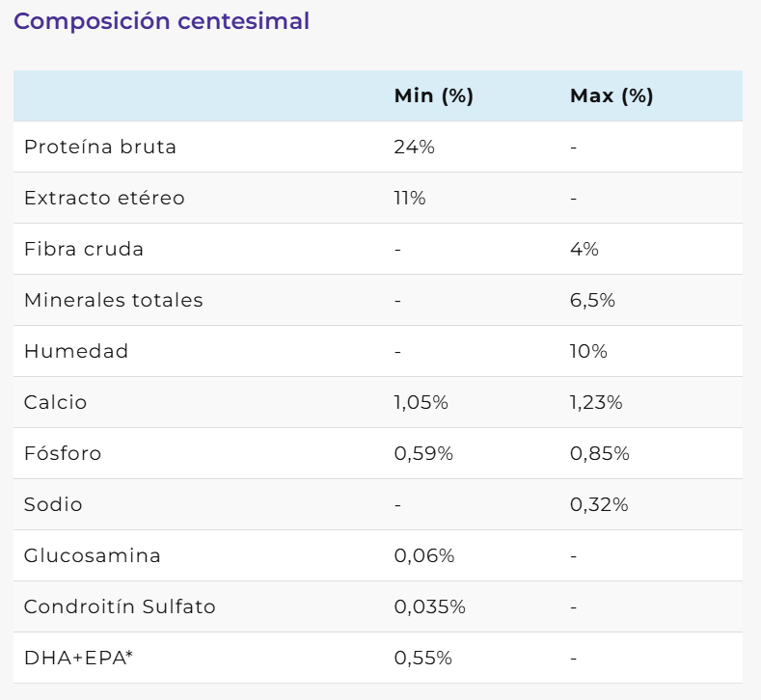The width and height of the screenshot is (761, 700).
Task: Select the Glucosamina row label
Action: pyautogui.click(x=93, y=555)
